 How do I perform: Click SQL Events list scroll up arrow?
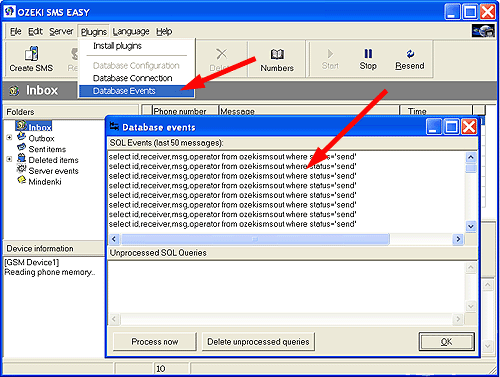471,157
